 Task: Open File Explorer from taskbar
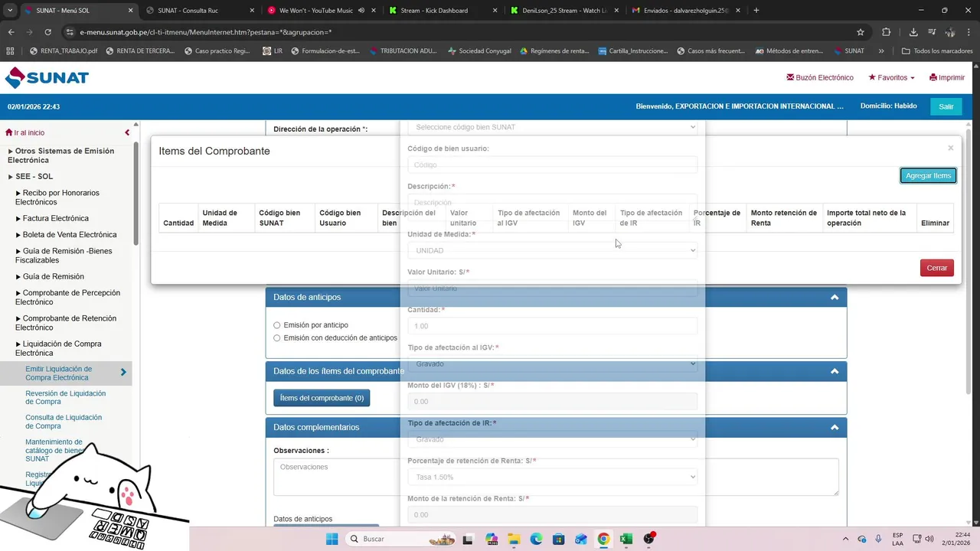click(x=514, y=539)
